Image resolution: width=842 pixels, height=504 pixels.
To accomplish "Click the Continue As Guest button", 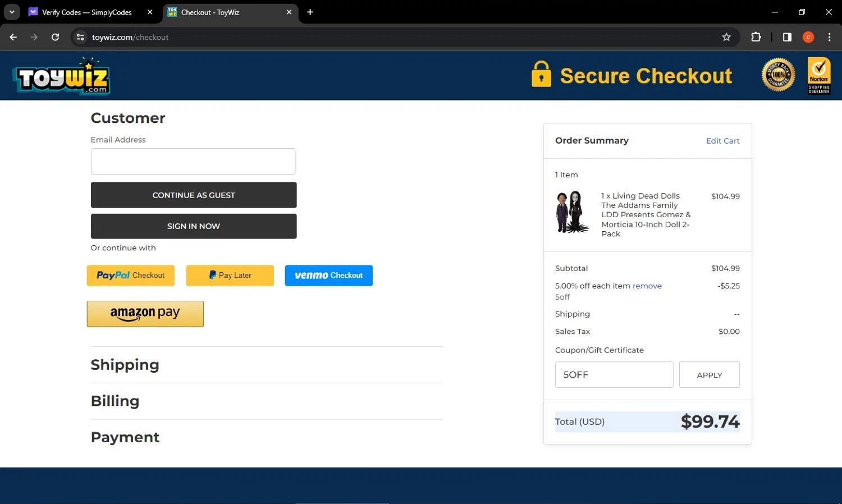I will [194, 195].
